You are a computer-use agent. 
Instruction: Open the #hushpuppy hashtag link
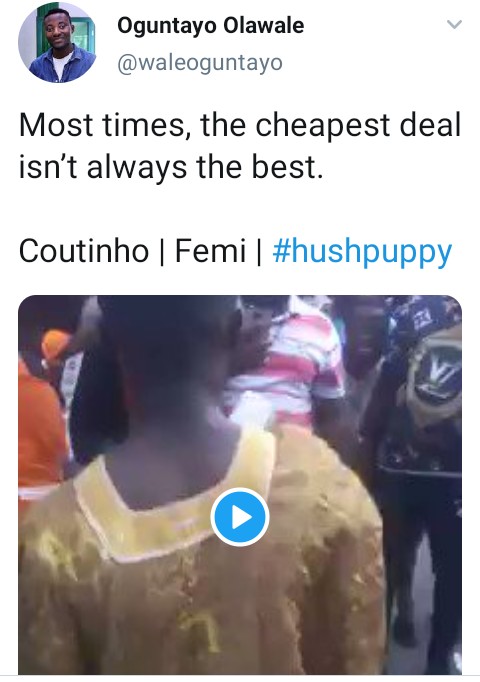pos(362,251)
